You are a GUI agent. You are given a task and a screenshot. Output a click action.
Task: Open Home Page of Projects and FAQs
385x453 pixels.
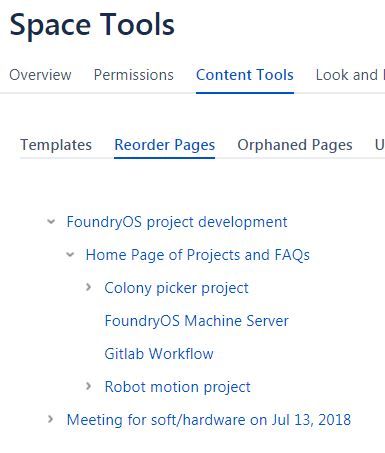[198, 255]
